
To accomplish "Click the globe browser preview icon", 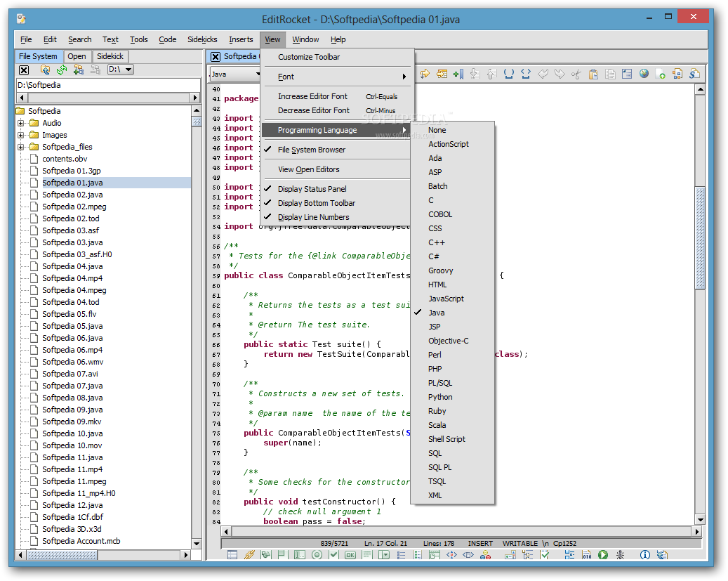I will point(644,74).
